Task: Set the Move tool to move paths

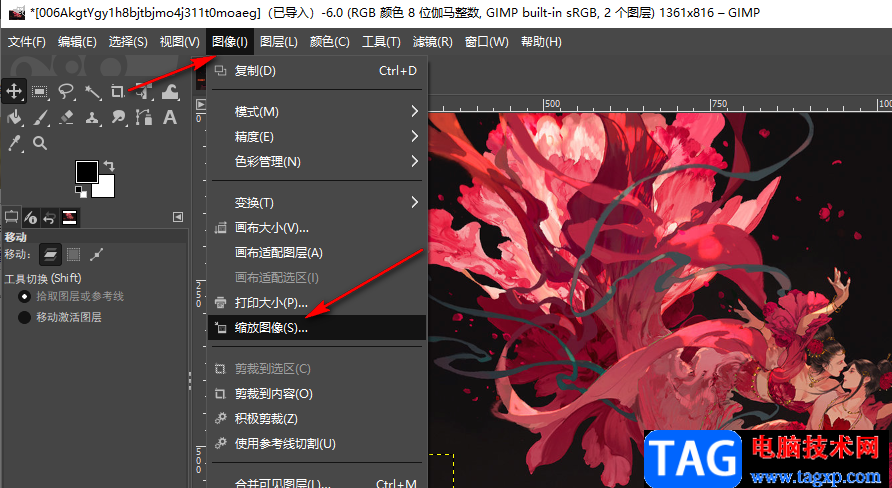Action: pyautogui.click(x=97, y=255)
